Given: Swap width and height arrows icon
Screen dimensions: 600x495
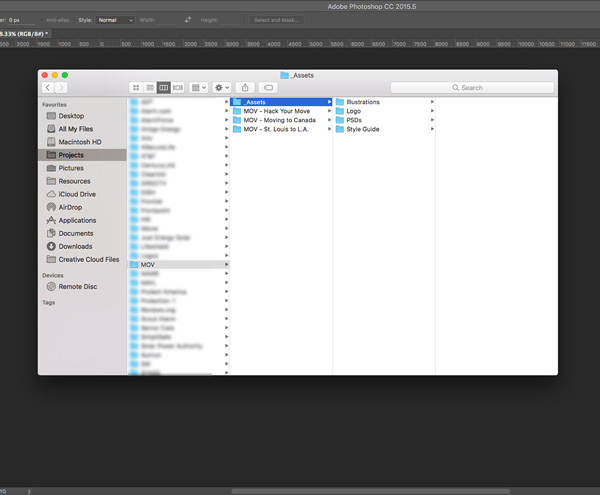Looking at the screenshot, I should point(188,20).
